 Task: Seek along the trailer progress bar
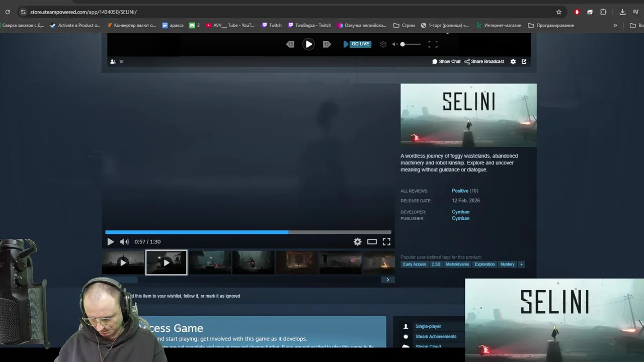pos(248,232)
